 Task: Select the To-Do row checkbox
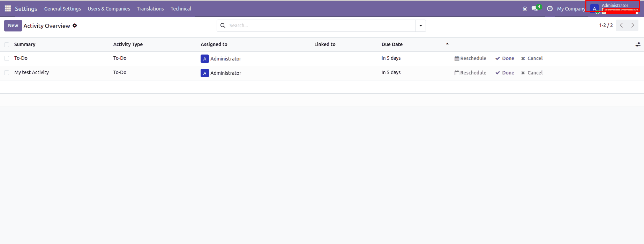coord(7,58)
